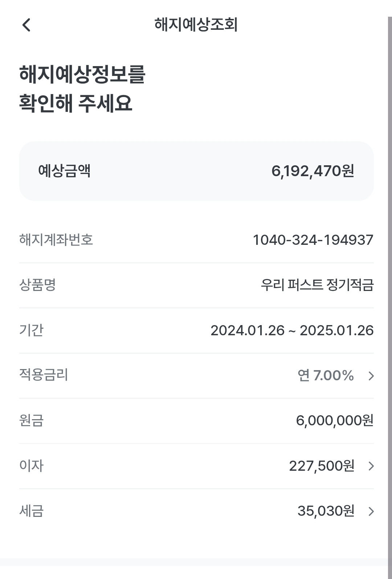Tap the 연 7.00% applied rate

326,376
